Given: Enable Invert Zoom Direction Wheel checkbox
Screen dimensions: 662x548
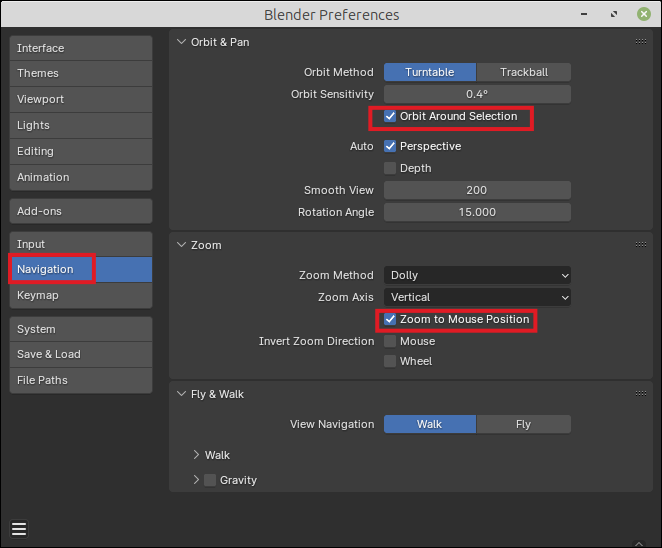Looking at the screenshot, I should (390, 361).
